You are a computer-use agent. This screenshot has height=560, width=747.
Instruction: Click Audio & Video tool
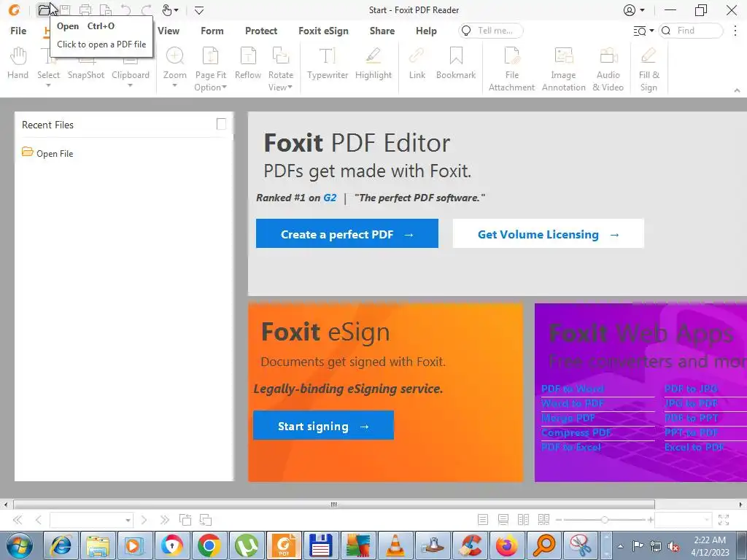click(x=608, y=69)
